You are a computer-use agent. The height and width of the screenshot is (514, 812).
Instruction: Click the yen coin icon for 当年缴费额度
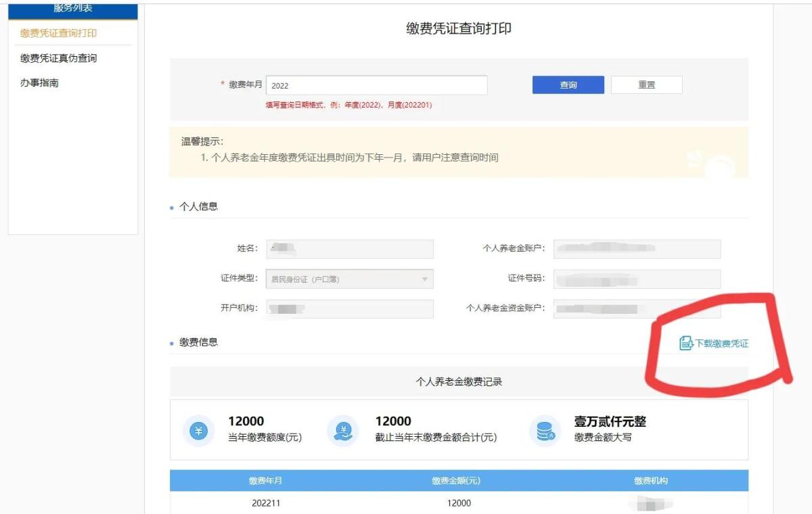pyautogui.click(x=198, y=431)
